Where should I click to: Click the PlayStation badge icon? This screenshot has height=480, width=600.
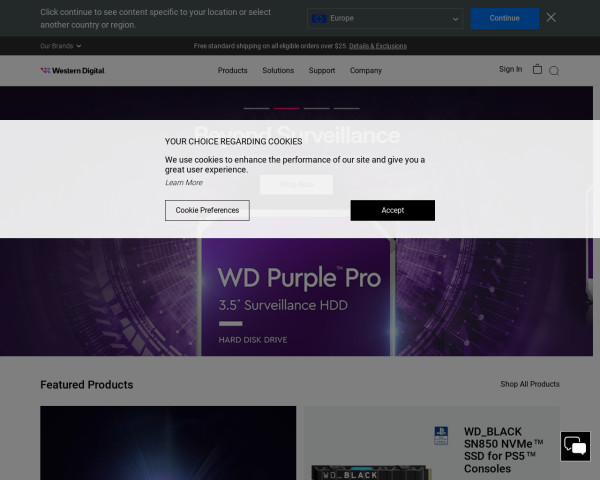tap(441, 436)
